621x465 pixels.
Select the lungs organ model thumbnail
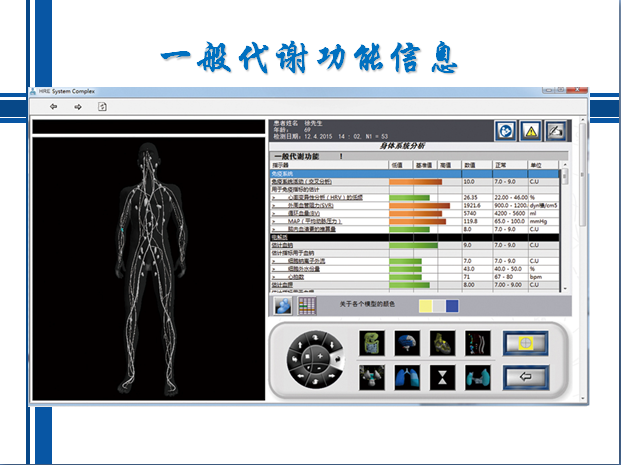[x=408, y=378]
